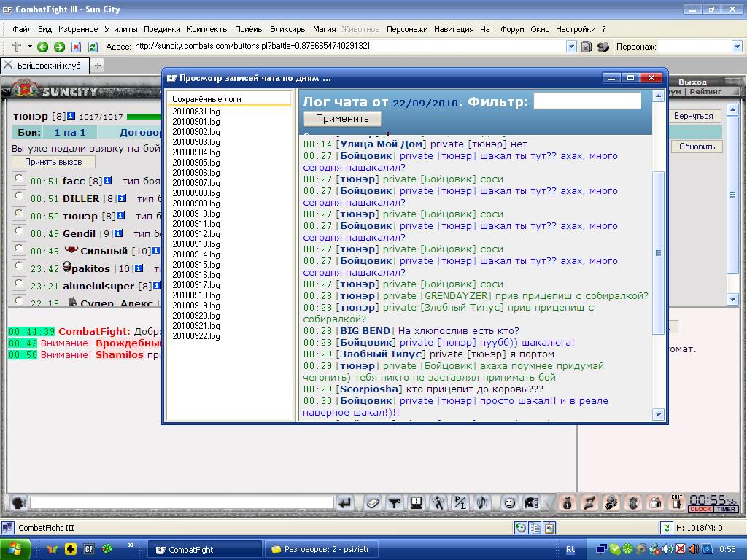Select radio button for facc challenge
747x560 pixels.
click(x=18, y=179)
